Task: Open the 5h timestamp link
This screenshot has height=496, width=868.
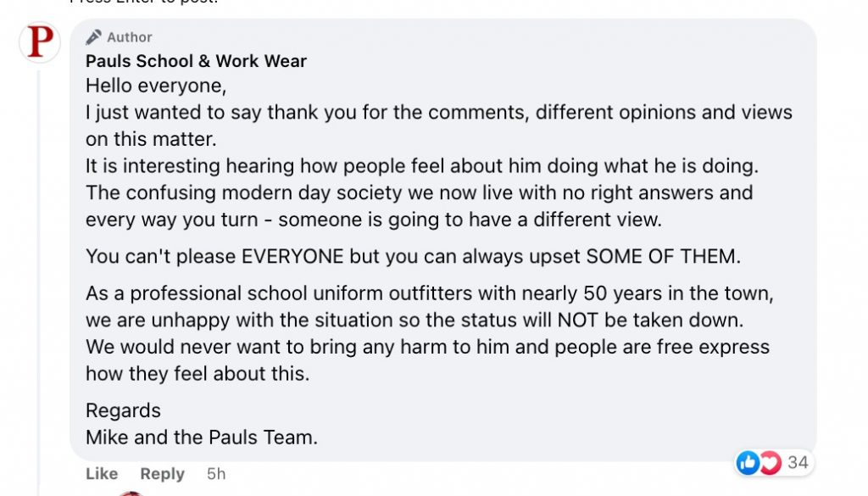Action: (216, 473)
